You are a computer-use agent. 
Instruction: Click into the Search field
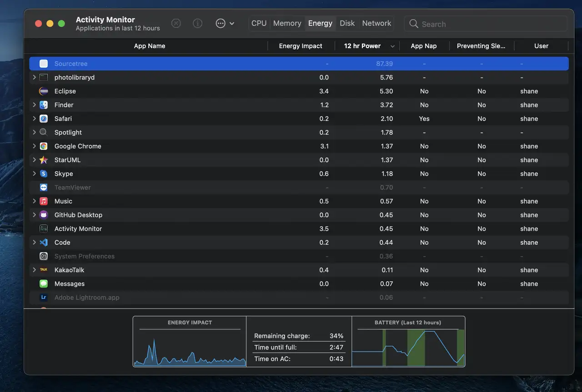(x=486, y=24)
